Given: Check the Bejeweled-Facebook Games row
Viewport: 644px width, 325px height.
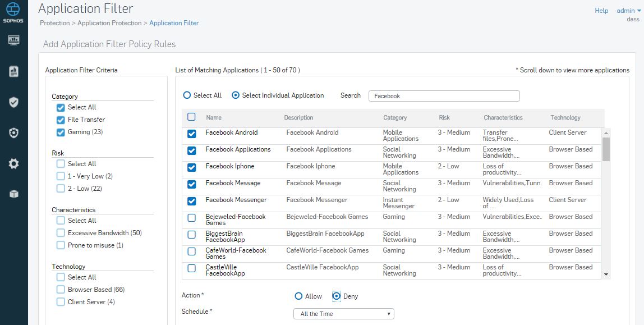Looking at the screenshot, I should click(x=191, y=218).
